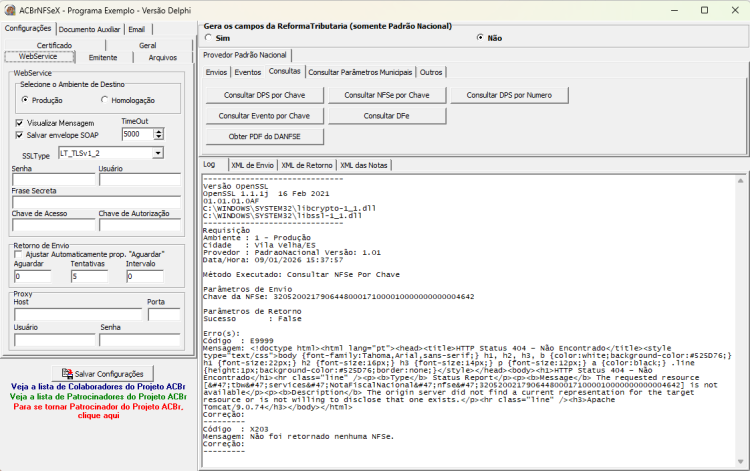Click the Proxy Senha input field
Image resolution: width=750 pixels, height=471 pixels.
tap(140, 340)
